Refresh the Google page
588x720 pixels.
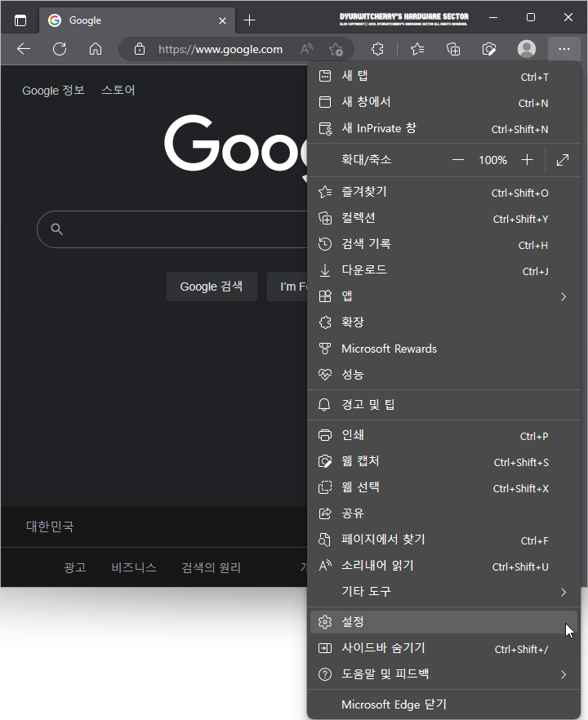coord(60,49)
